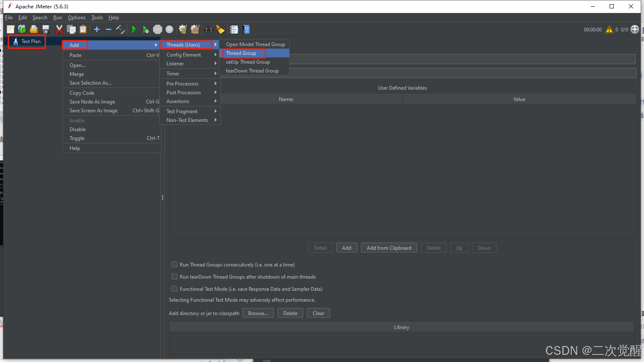The height and width of the screenshot is (362, 644).
Task: Expand Non-Test Elements submenu
Action: pos(190,120)
